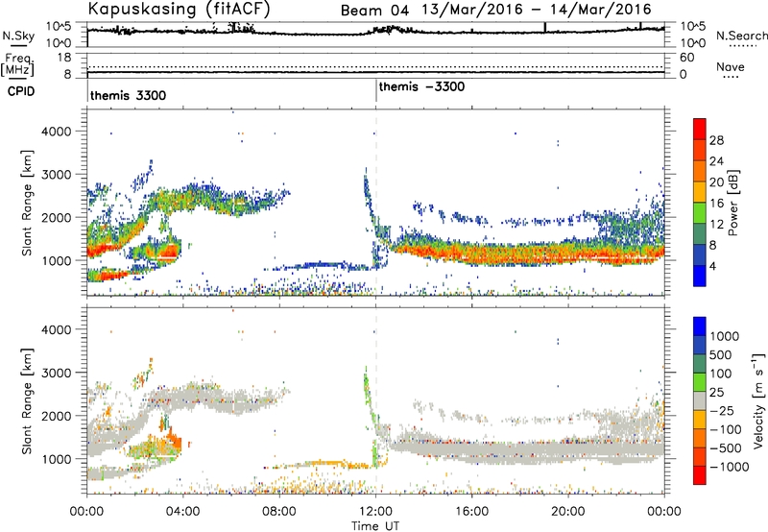Click the CPID row label
Viewport: 768px width, 532px height.
coord(21,91)
